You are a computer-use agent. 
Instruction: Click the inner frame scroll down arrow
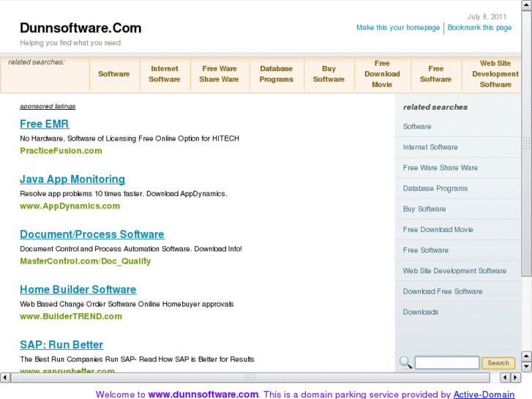526,367
